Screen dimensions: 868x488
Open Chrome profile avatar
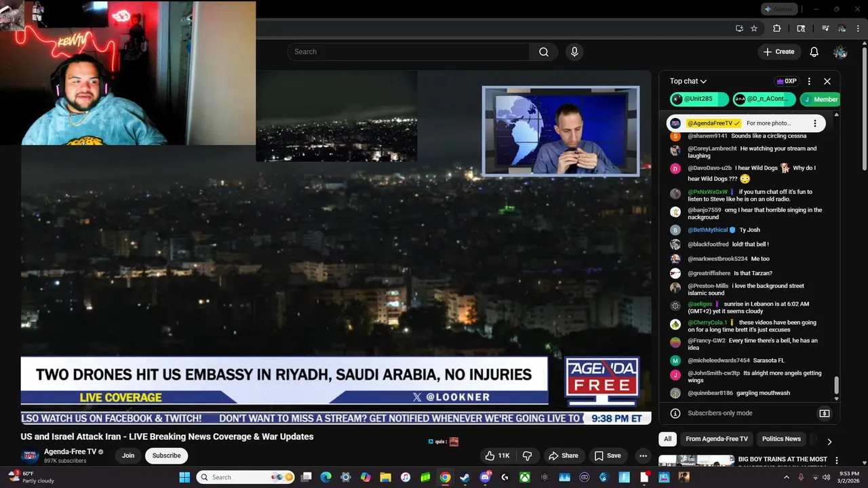point(842,28)
